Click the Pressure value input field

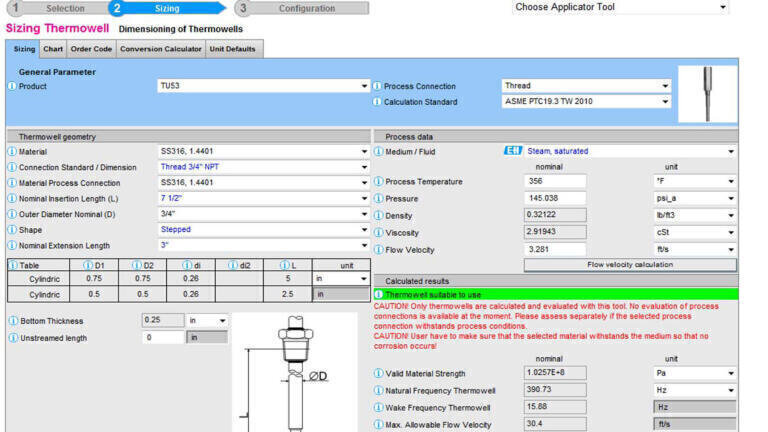555,198
